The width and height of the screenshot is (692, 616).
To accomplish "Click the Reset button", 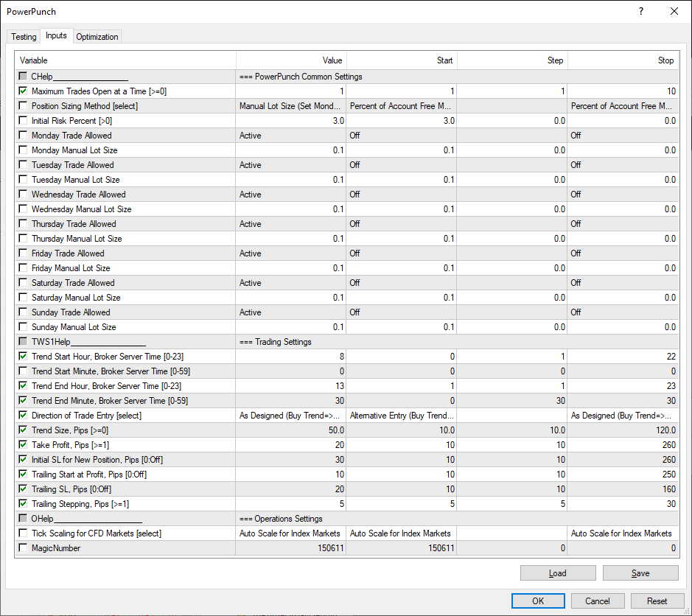I will [x=657, y=601].
